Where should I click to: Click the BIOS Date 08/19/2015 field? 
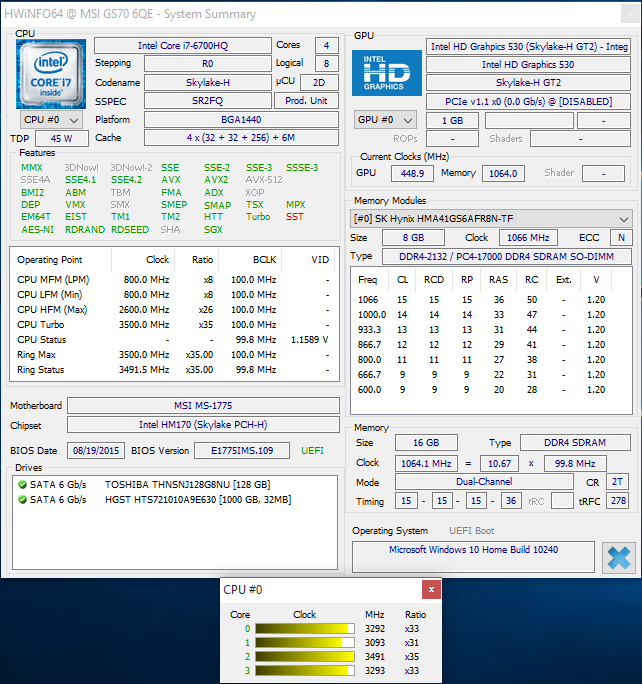[x=96, y=451]
